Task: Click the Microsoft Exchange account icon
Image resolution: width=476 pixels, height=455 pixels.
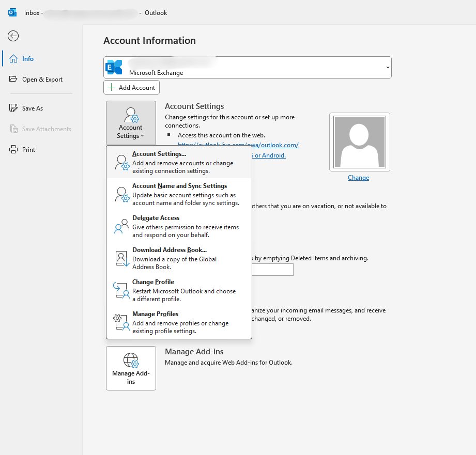Action: pyautogui.click(x=113, y=67)
